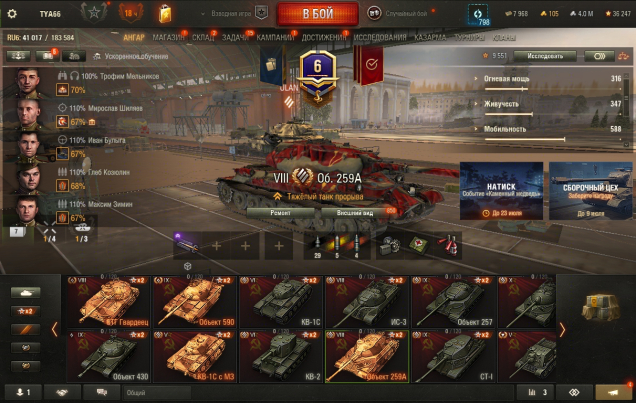The image size is (636, 403).
Task: Open the ИССЛЕДОВАНИЯ tab
Action: 380,38
